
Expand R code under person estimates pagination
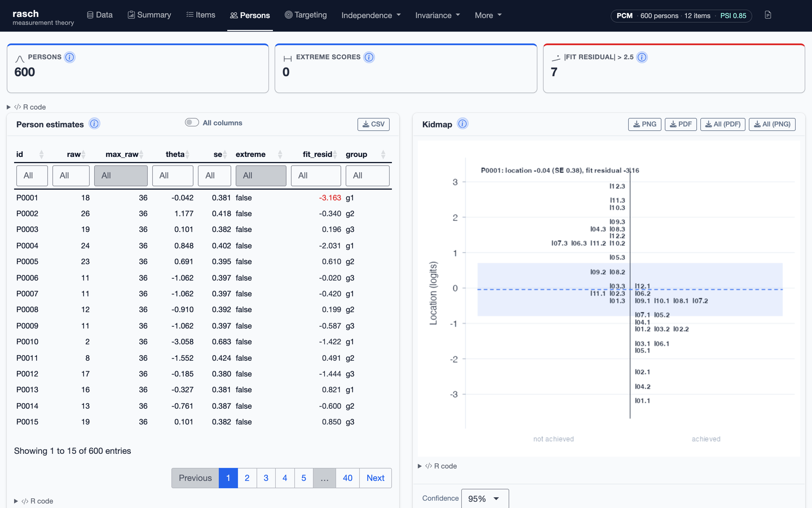tap(34, 501)
